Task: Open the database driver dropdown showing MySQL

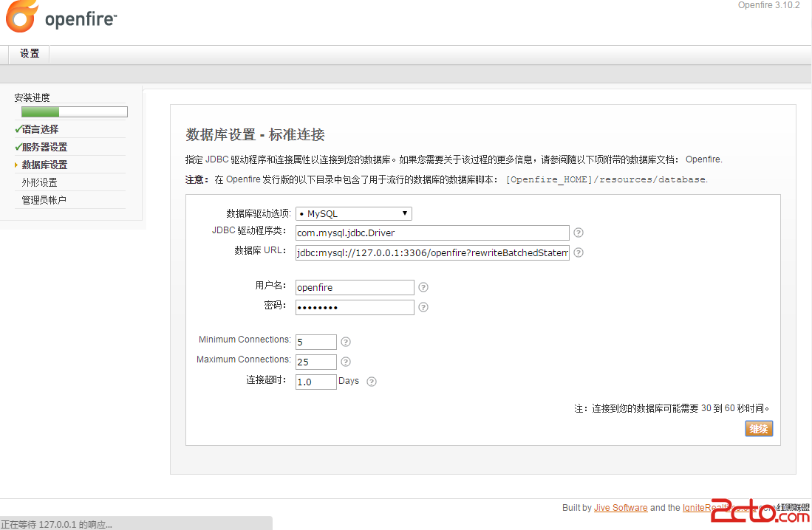Action: coord(354,214)
